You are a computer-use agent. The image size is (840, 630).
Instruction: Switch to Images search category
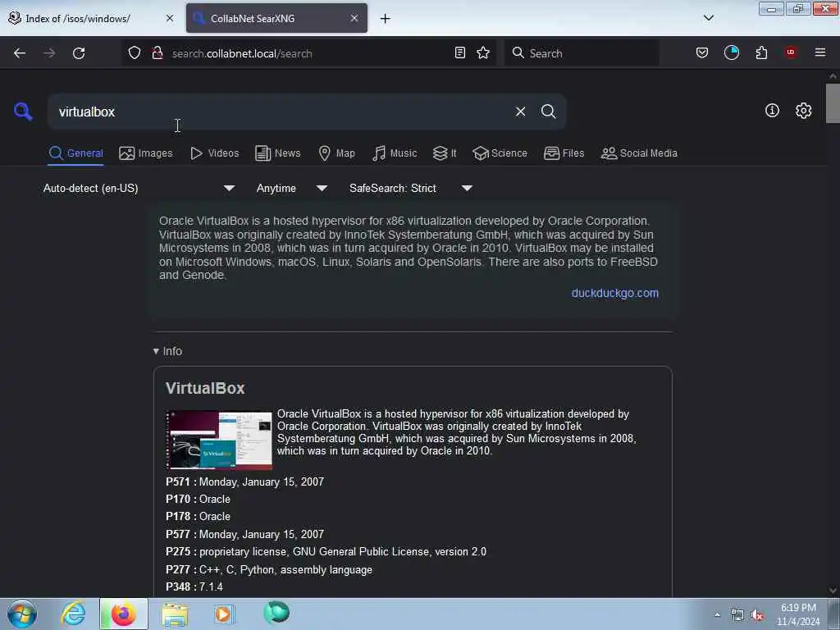pos(146,153)
